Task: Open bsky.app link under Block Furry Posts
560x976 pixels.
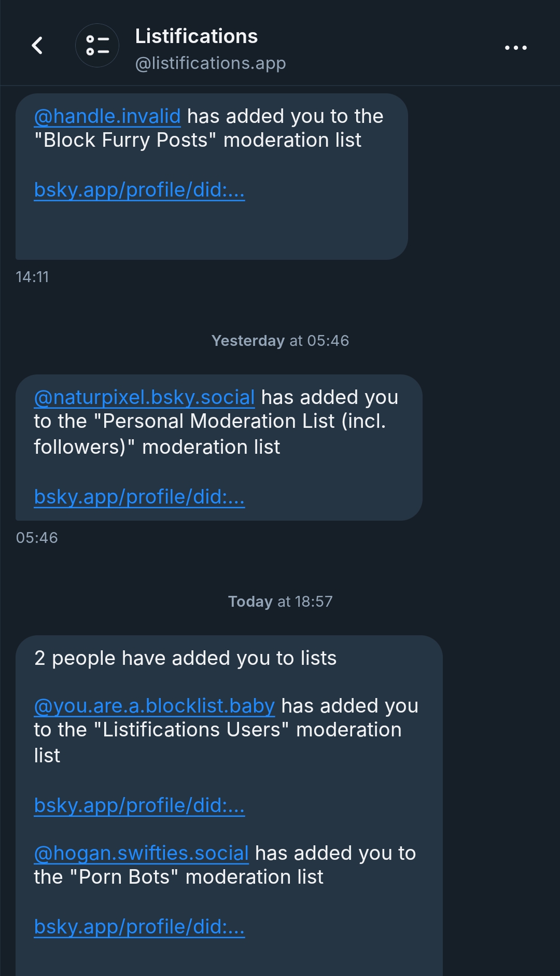Action: coord(139,190)
